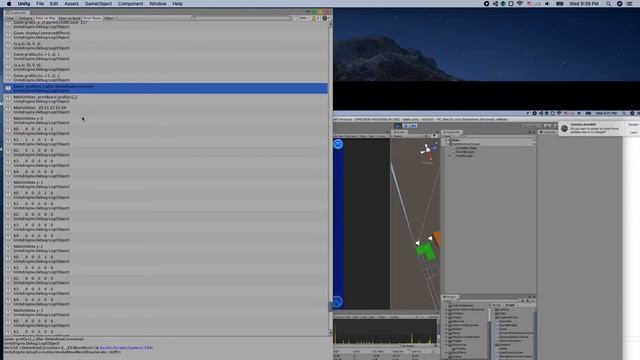
Task: Toggle Clear on Build in Console
Action: [69, 18]
